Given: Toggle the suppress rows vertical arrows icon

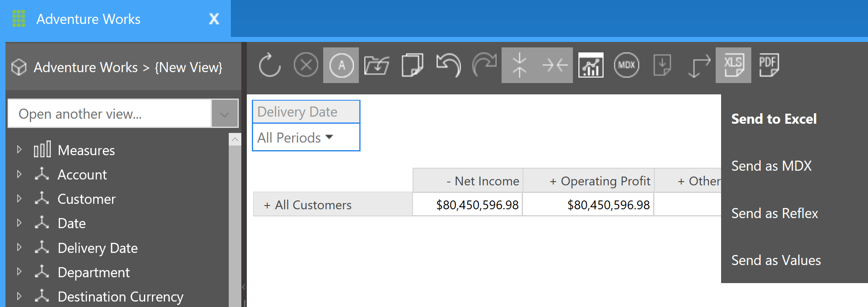Looking at the screenshot, I should [x=520, y=65].
